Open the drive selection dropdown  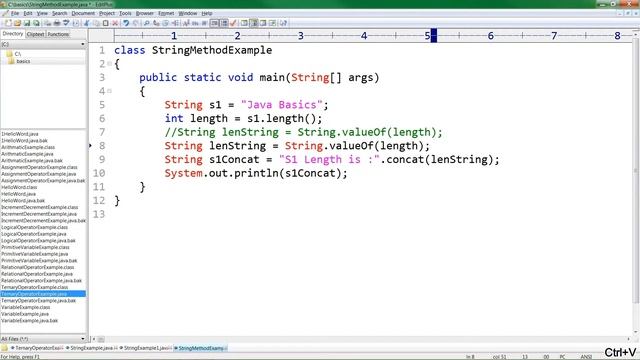click(83, 44)
